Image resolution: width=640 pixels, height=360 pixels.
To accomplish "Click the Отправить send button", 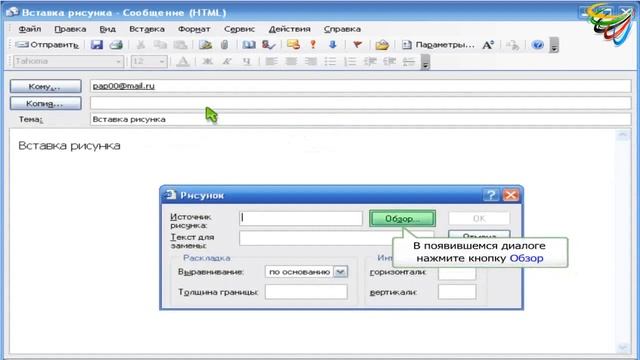I will tap(47, 44).
